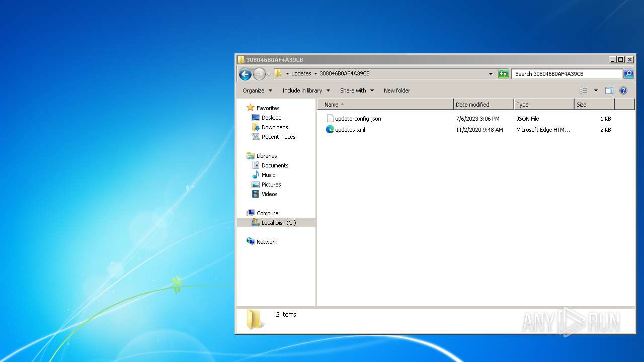The width and height of the screenshot is (644, 362).
Task: Click the Back navigation arrow button
Action: [x=245, y=74]
